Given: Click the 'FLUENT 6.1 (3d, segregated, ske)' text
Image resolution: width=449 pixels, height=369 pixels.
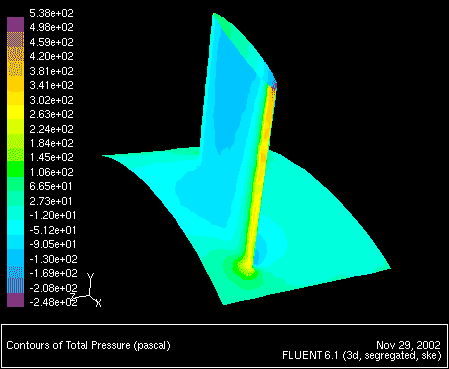Looking at the screenshot, I should click(362, 356).
